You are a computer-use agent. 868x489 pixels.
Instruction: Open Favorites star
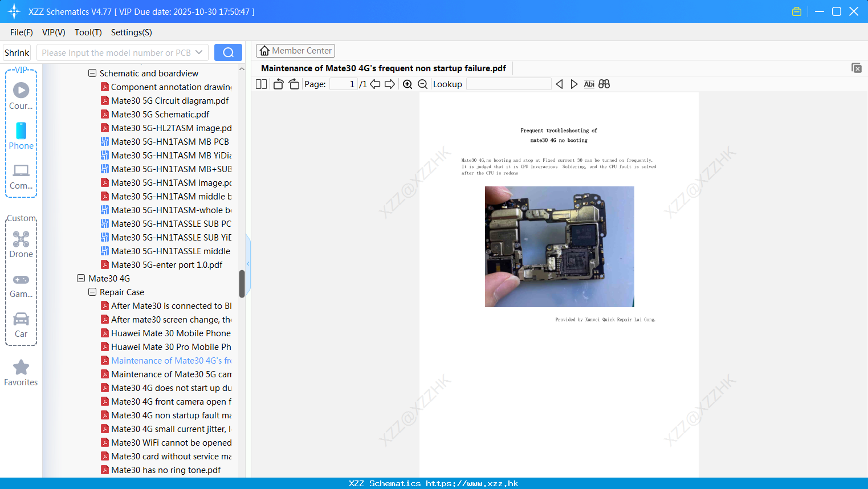[x=21, y=373]
